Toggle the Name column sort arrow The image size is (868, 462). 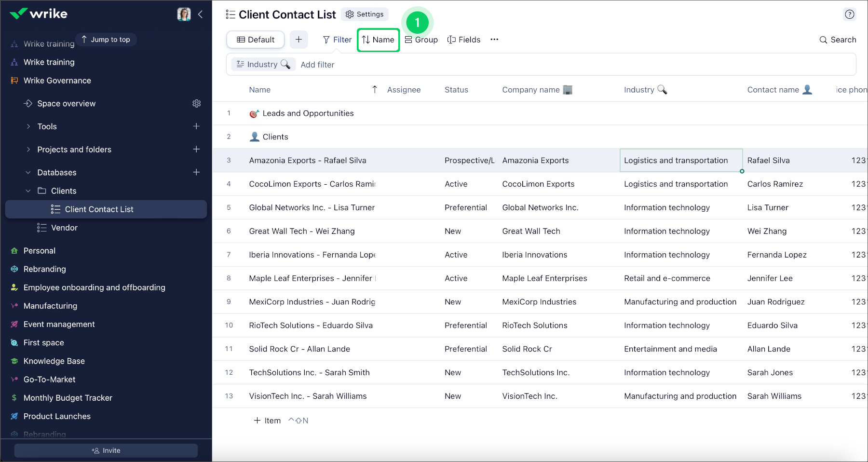coord(375,90)
